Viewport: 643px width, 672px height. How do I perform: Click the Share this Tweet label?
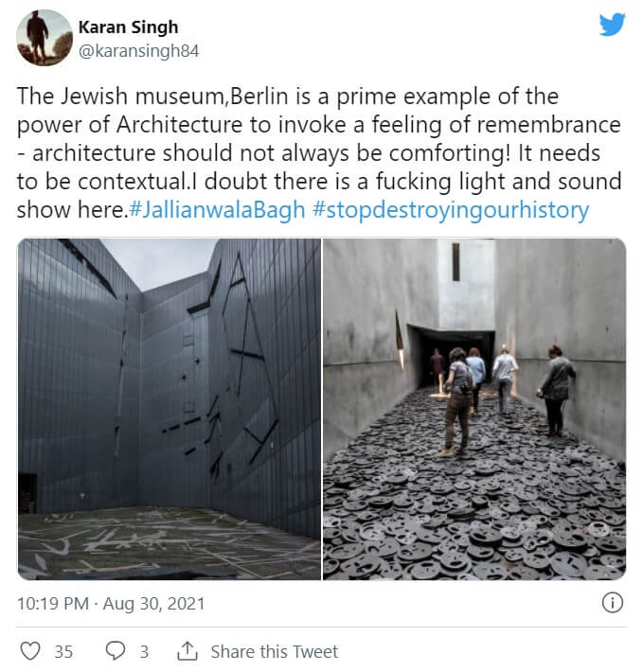(274, 651)
